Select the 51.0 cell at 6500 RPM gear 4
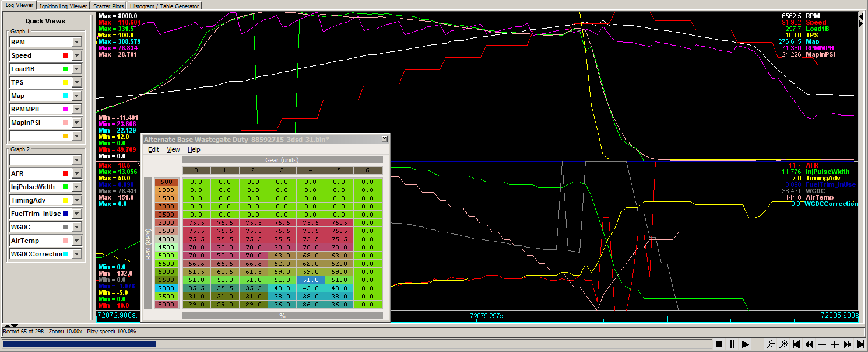The height and width of the screenshot is (352, 868). pos(310,280)
